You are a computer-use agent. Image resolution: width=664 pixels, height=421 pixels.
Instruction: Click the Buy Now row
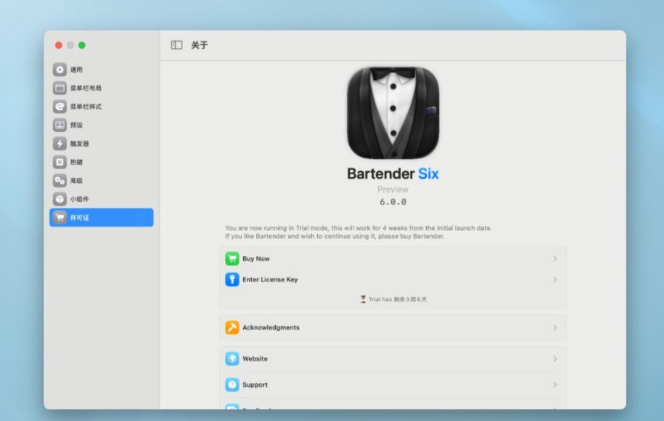pyautogui.click(x=393, y=258)
